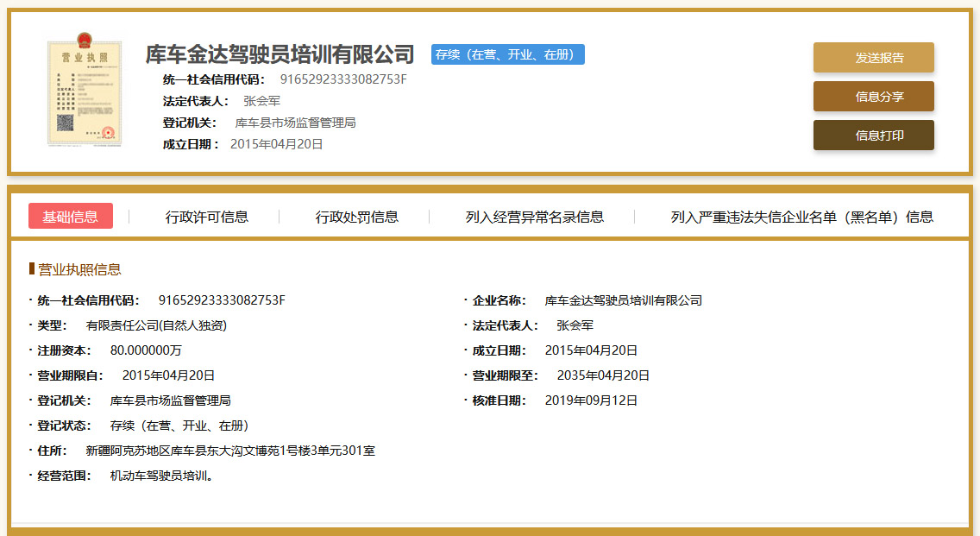This screenshot has width=980, height=536.
Task: Click the 登记状态 value 存续（在营、开业、在册）
Action: click(182, 426)
